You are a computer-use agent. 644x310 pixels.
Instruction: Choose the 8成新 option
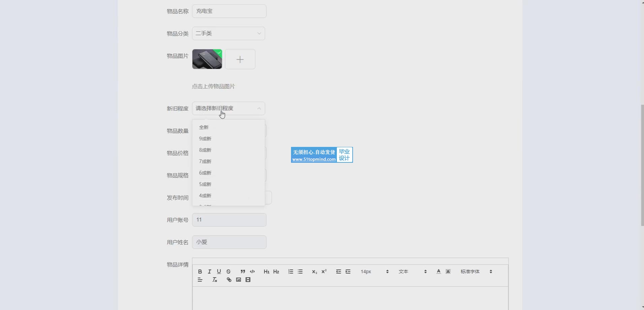(205, 150)
